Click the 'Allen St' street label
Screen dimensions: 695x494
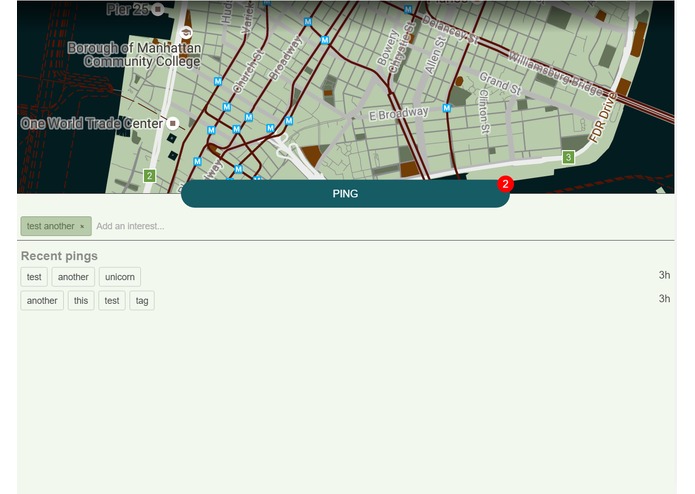(435, 55)
